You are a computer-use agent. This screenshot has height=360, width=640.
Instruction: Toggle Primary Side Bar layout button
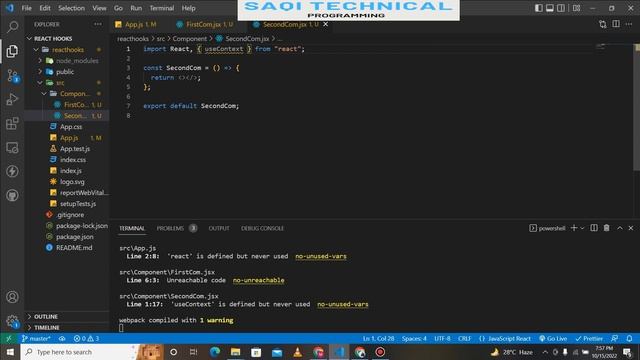click(539, 8)
